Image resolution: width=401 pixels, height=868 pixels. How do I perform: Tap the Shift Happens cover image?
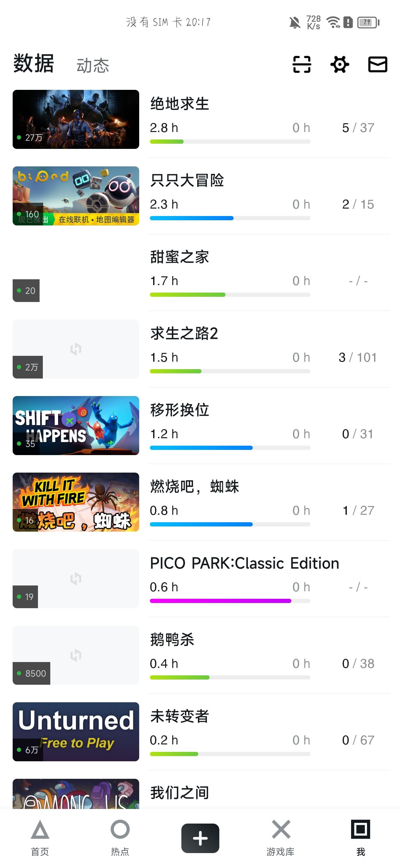tap(76, 426)
